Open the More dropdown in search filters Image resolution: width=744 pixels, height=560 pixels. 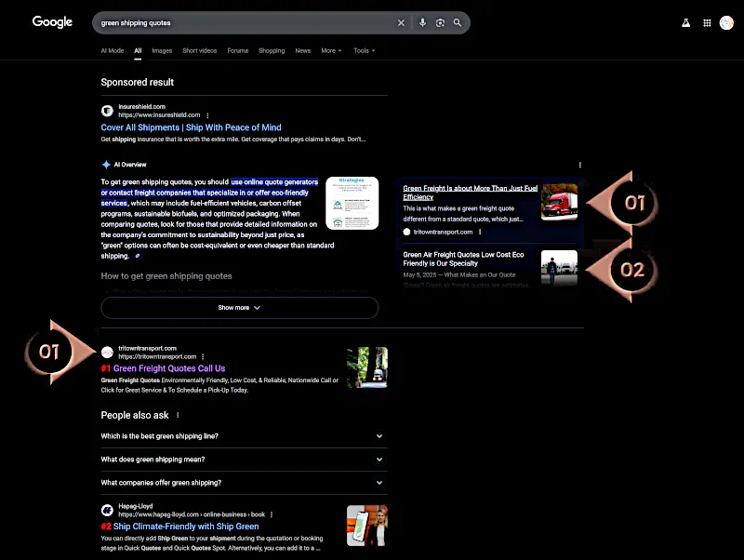[331, 50]
